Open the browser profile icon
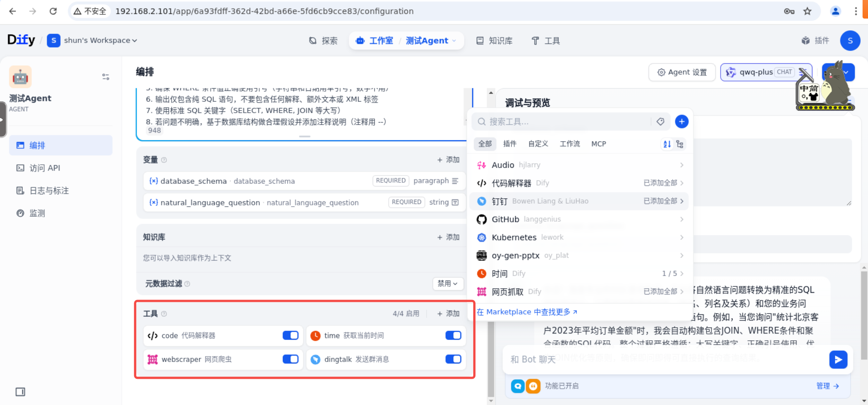 (835, 11)
